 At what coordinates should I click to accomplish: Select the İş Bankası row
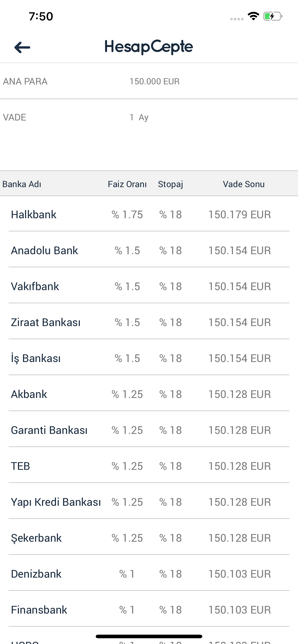149,358
